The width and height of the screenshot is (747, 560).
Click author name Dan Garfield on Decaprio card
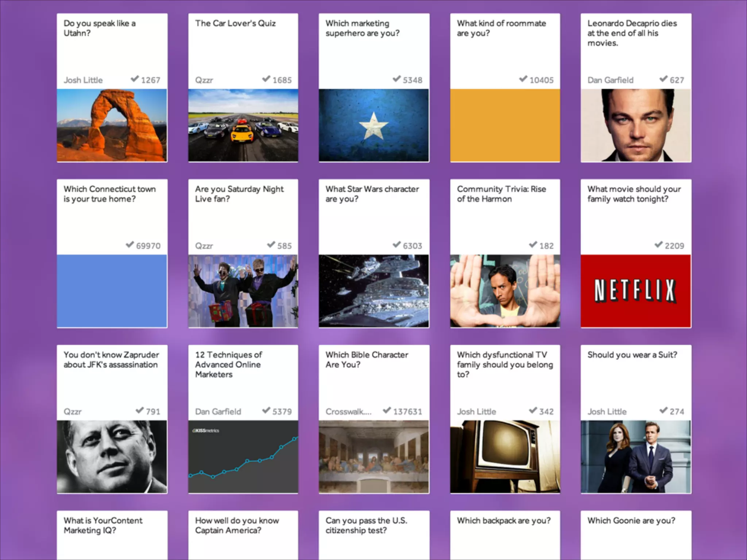(x=610, y=80)
